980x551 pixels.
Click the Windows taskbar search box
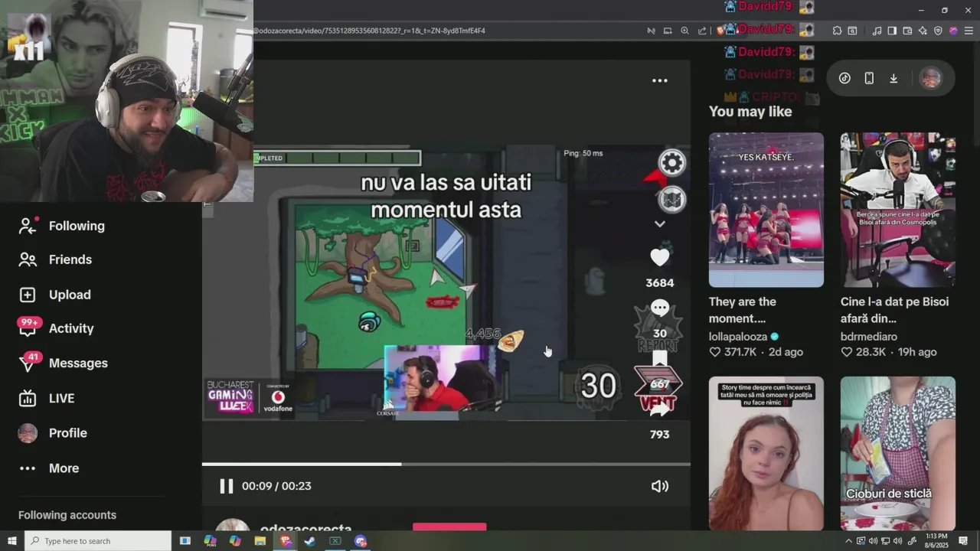coord(98,541)
